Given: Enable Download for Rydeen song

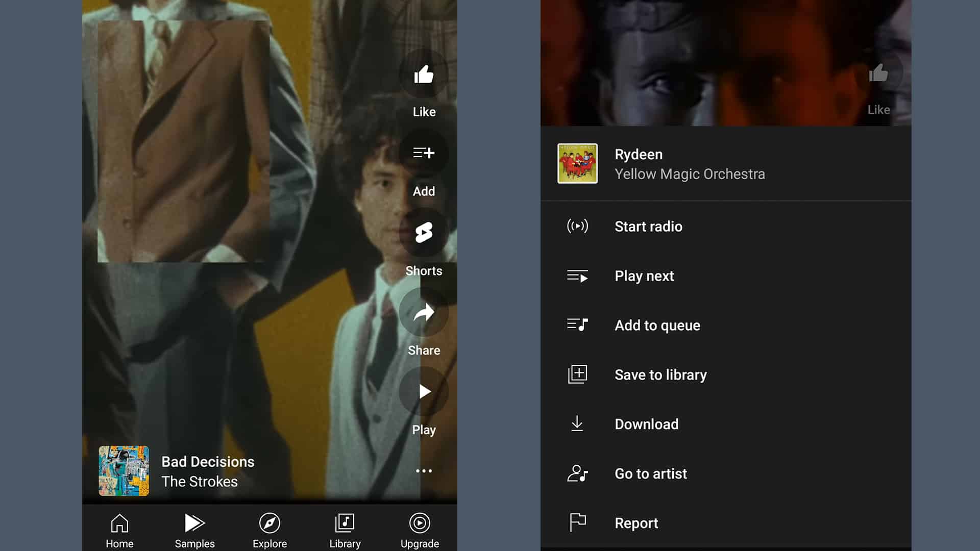Looking at the screenshot, I should pos(646,424).
